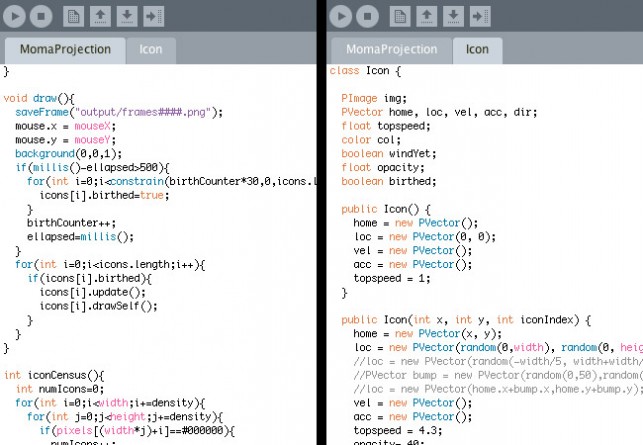
Task: Click 'background(0,0,1);' line
Action: [x=68, y=154]
